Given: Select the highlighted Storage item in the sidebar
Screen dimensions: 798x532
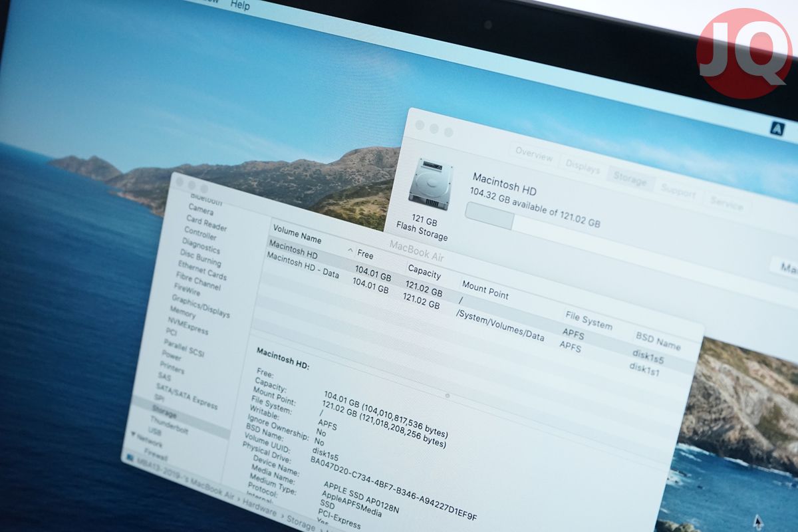Looking at the screenshot, I should point(164,413).
